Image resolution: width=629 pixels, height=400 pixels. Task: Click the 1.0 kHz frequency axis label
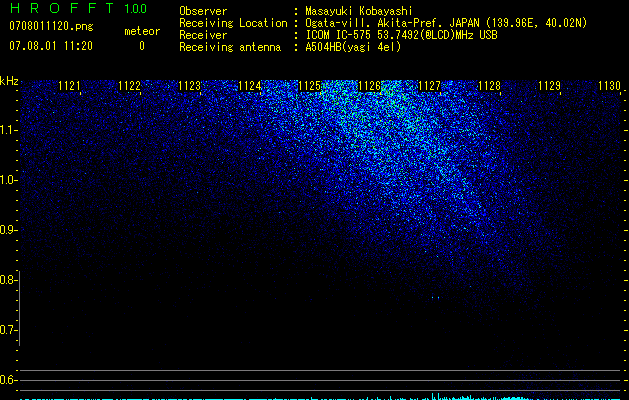[8, 180]
